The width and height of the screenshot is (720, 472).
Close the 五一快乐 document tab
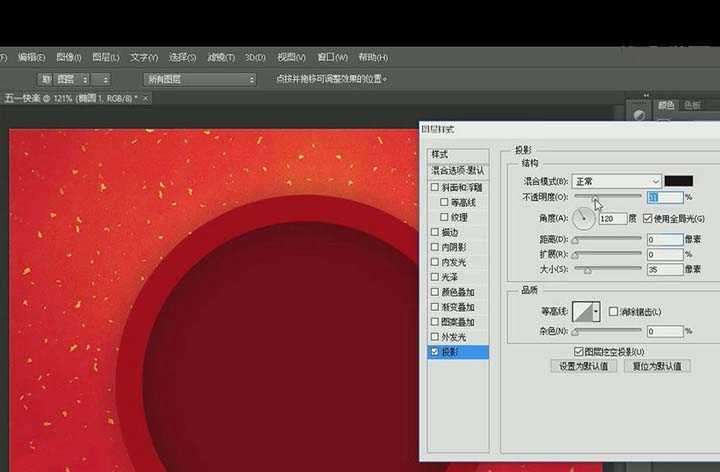click(x=149, y=98)
